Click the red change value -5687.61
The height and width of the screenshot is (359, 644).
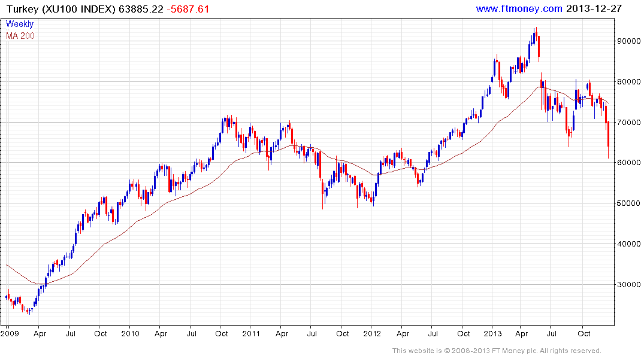(188, 9)
